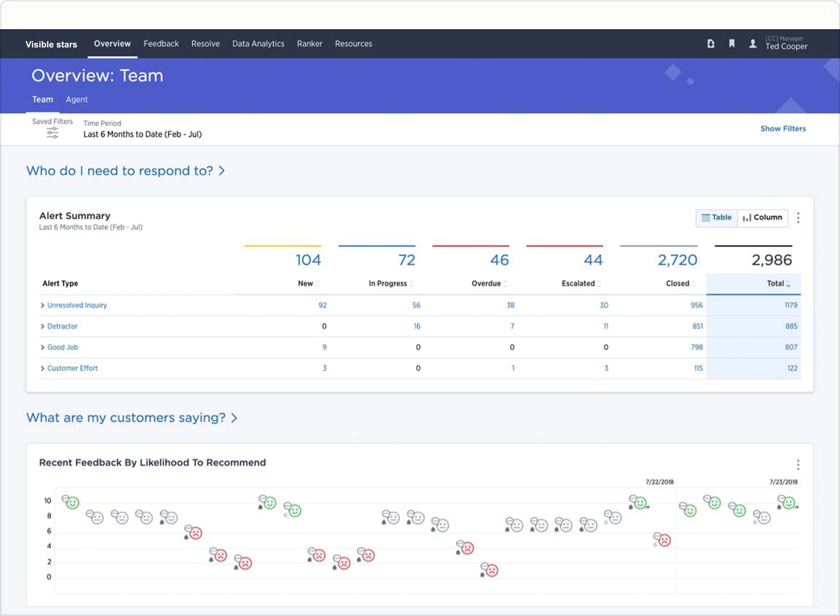Open Time Period Last 6 Months selector
The height and width of the screenshot is (616, 840).
142,134
